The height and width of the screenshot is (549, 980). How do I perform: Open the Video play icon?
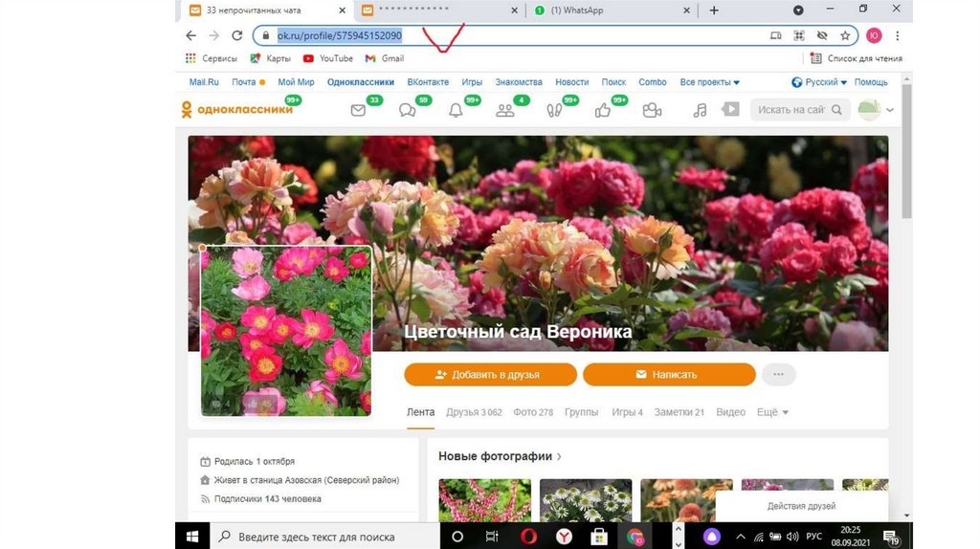(x=730, y=109)
